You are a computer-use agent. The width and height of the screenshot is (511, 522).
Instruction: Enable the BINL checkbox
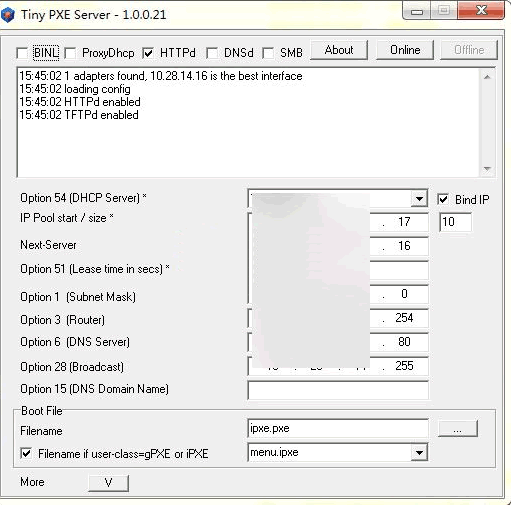pyautogui.click(x=22, y=53)
